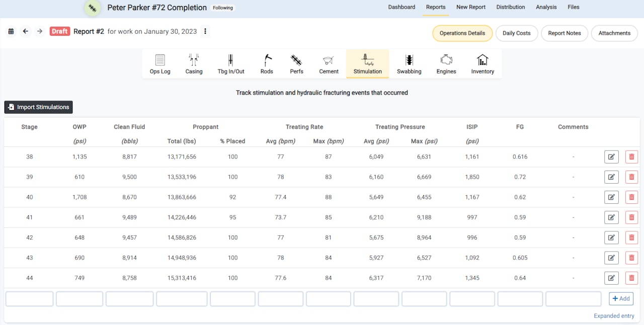Focus the new Stage input field

[x=29, y=299]
